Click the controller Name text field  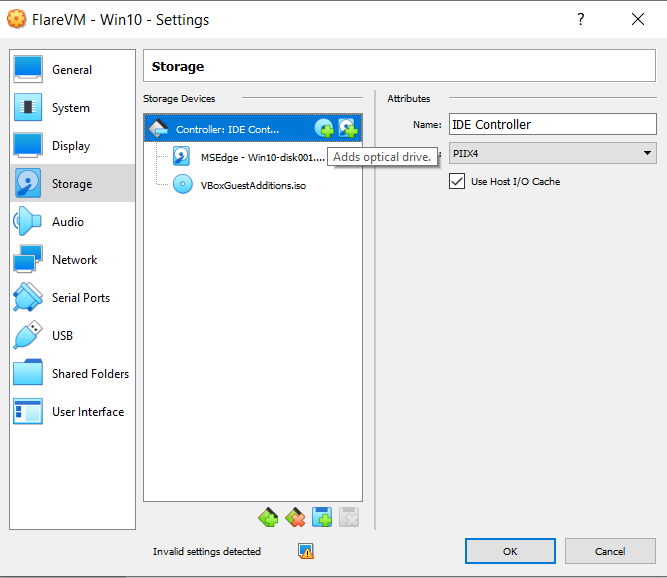551,125
